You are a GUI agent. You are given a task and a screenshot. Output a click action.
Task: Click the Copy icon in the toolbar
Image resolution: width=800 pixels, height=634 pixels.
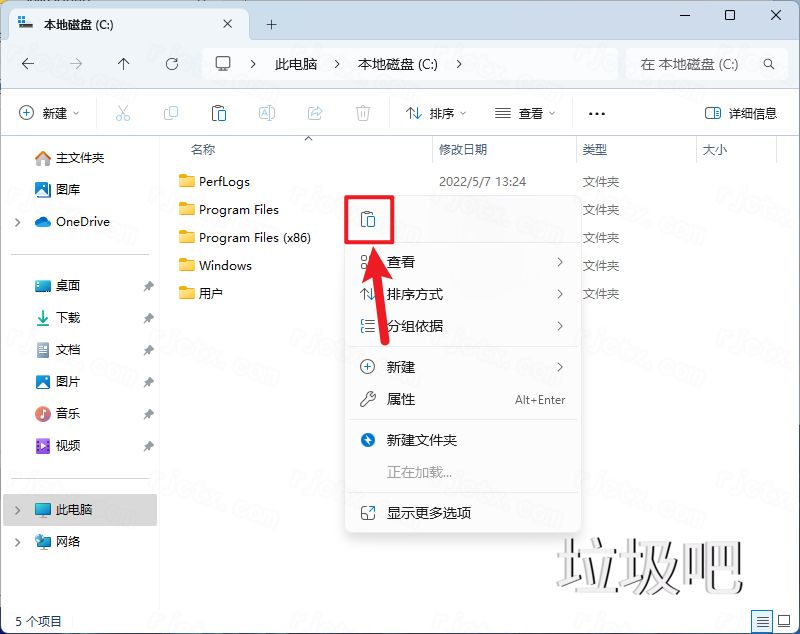[x=171, y=112]
